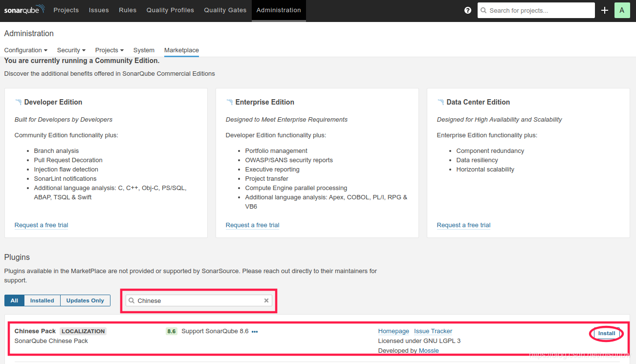Select the All plugins filter
The width and height of the screenshot is (636, 364).
click(x=14, y=300)
